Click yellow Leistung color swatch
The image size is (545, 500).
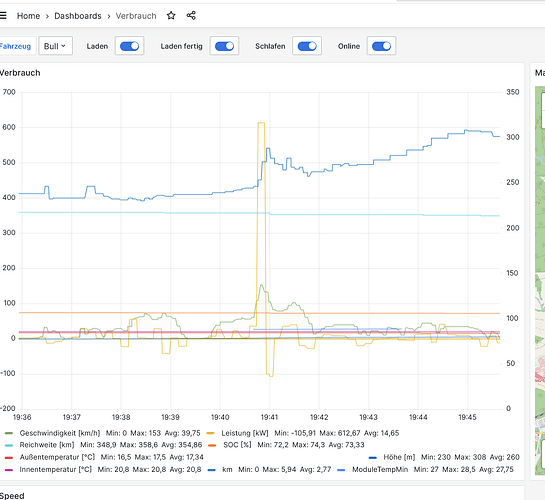click(x=211, y=433)
